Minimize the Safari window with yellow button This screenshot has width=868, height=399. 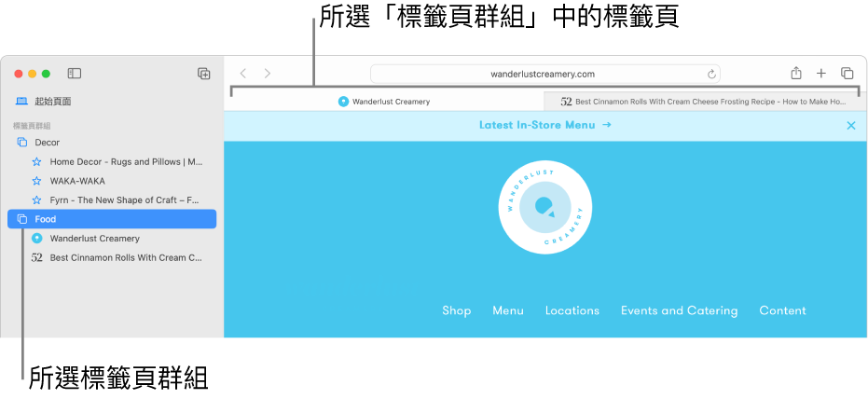tap(32, 74)
